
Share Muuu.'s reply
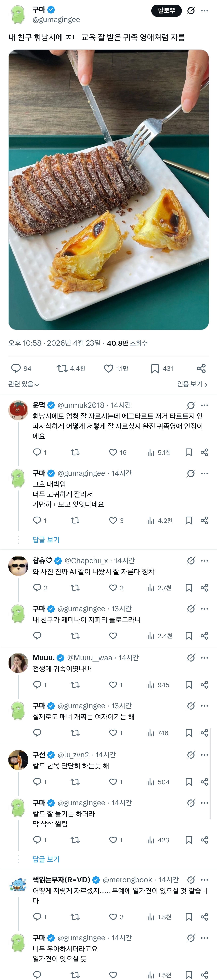[x=204, y=685]
